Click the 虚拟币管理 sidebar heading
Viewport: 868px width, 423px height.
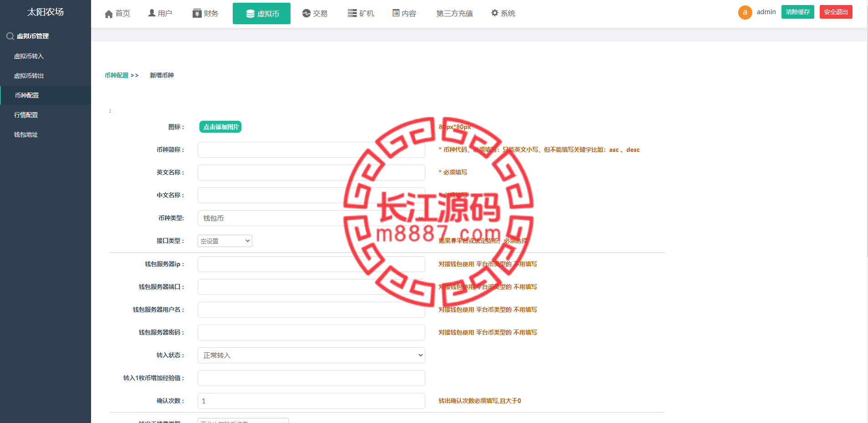(x=33, y=36)
